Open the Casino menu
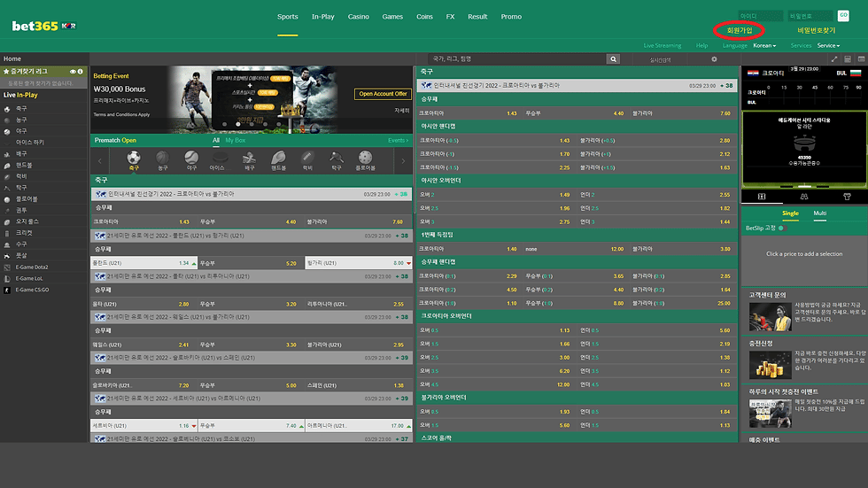 click(358, 17)
